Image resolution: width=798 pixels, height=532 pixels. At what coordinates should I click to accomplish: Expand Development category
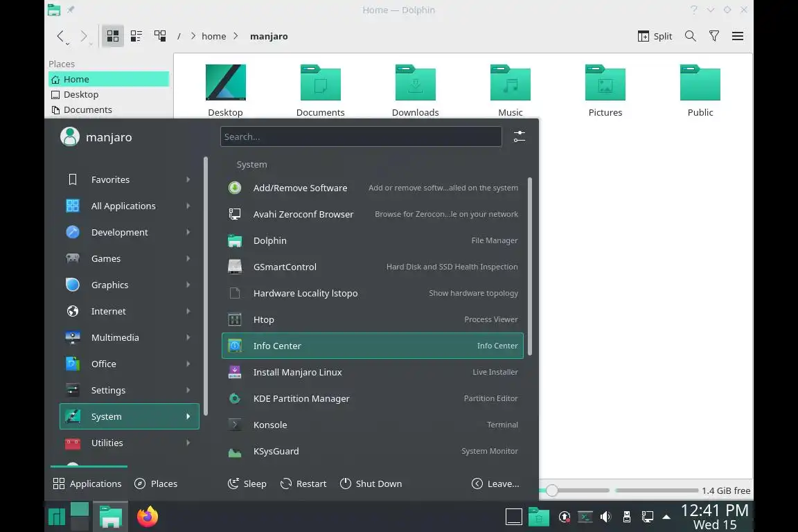pyautogui.click(x=130, y=232)
